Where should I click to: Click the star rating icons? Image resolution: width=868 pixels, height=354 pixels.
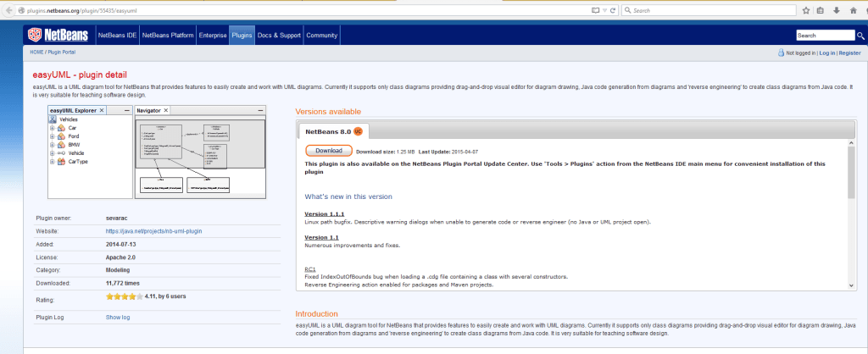point(122,297)
